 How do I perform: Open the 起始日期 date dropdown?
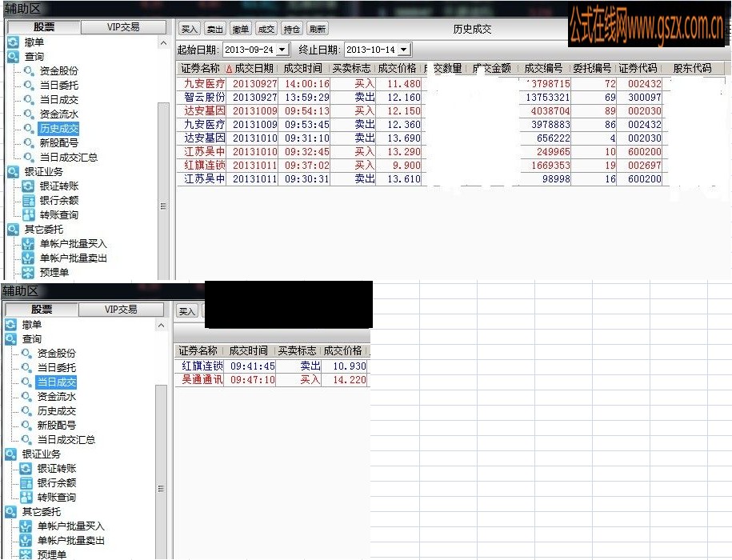coord(282,50)
